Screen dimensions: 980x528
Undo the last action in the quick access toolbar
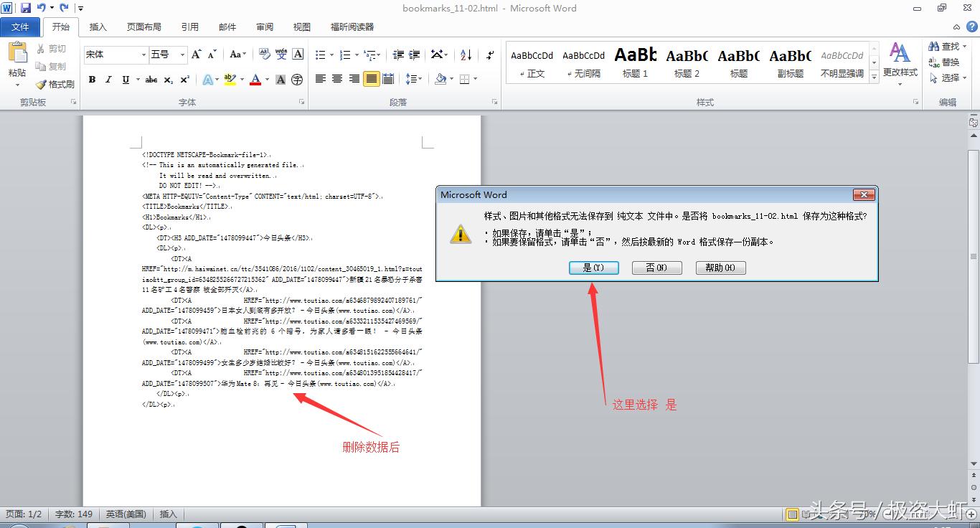pos(42,8)
